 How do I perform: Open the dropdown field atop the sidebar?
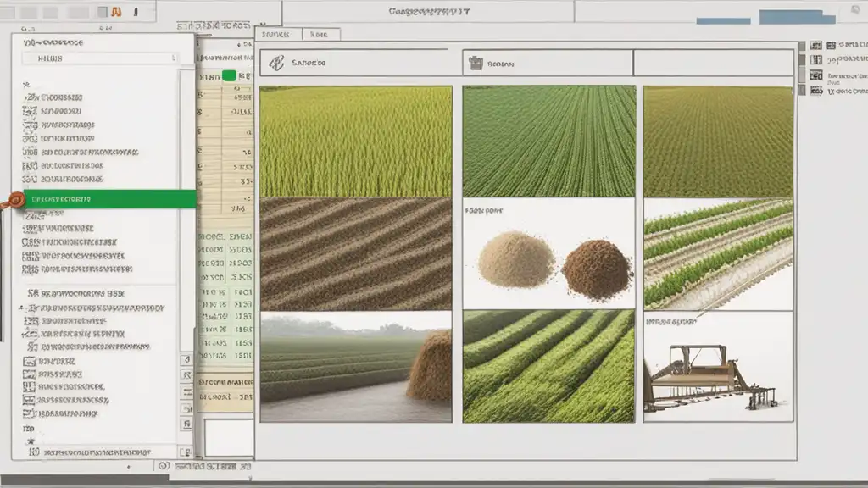(x=100, y=58)
